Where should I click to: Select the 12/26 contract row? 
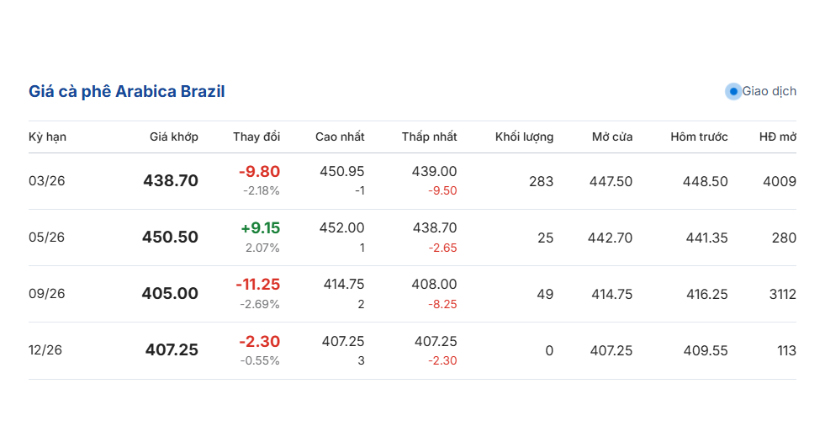[x=47, y=350]
